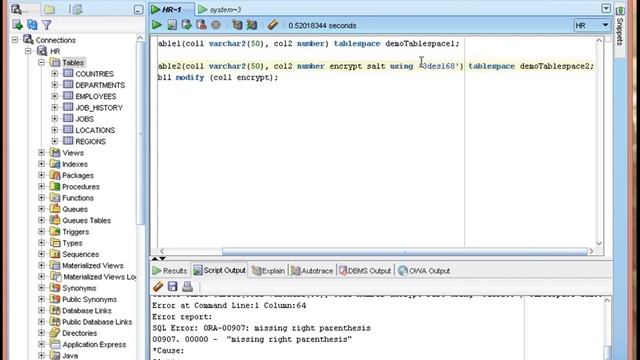Collapse the Tables node
Viewport: 640px width, 360px height.
tap(42, 62)
